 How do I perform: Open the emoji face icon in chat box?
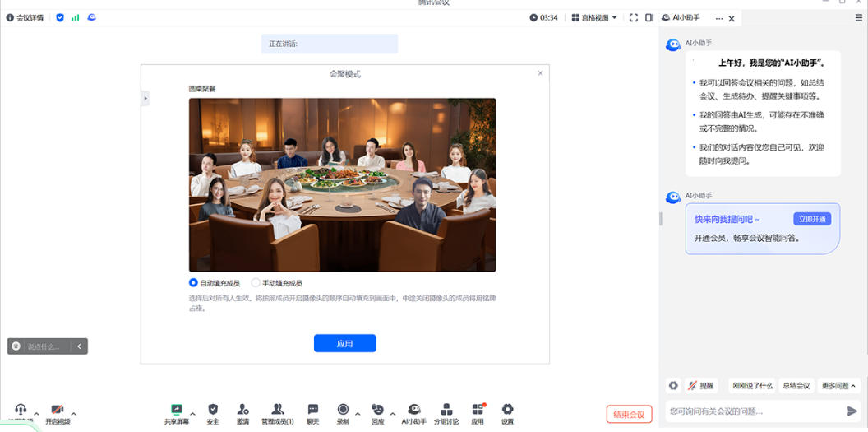[x=16, y=346]
